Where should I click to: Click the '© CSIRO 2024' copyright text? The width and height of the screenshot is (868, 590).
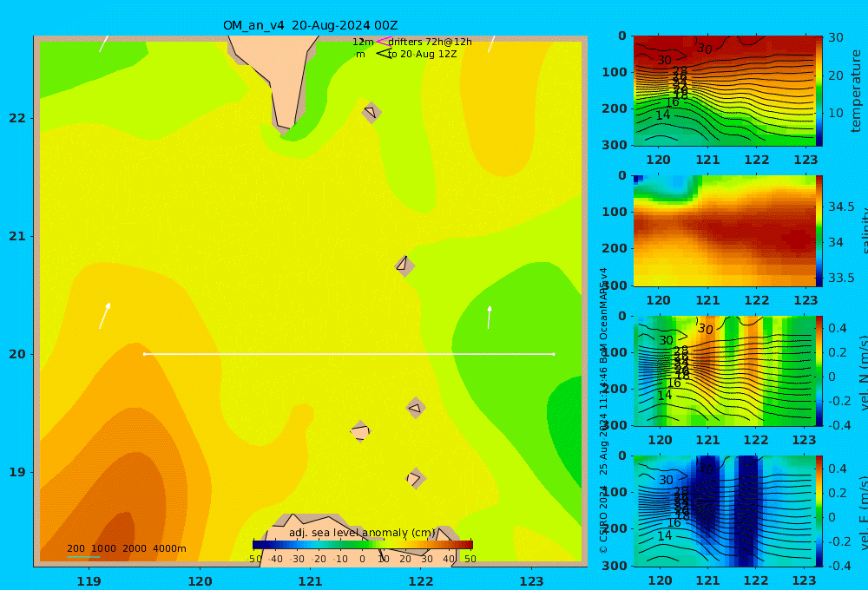tap(603, 519)
